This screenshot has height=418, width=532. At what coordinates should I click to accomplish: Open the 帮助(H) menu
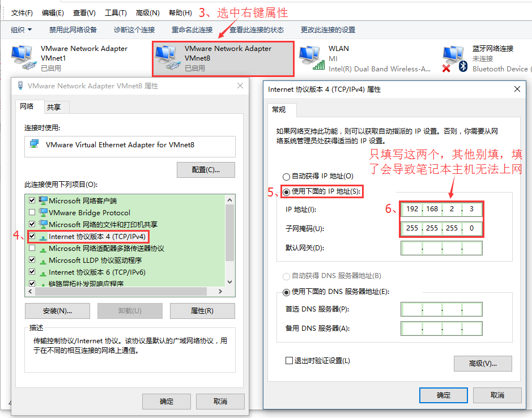(x=180, y=12)
